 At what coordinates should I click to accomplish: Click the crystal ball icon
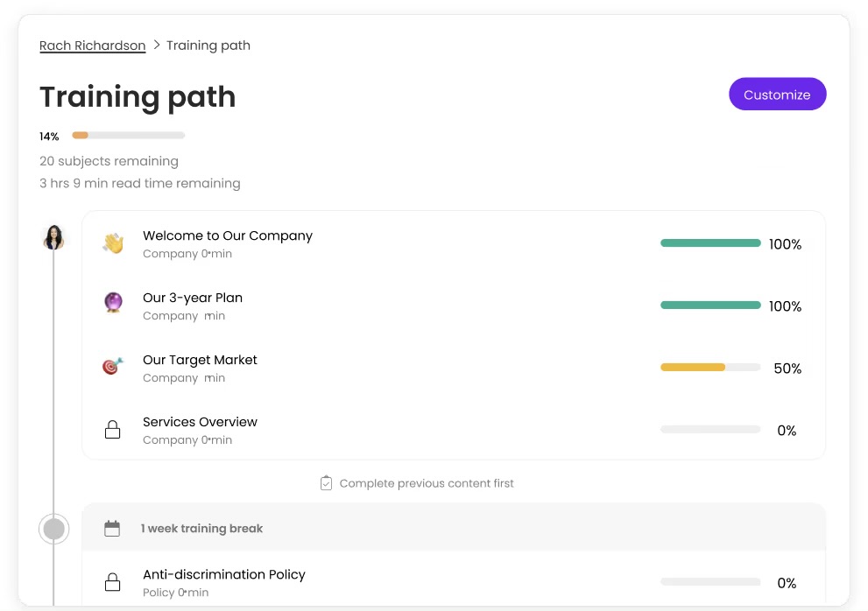pos(112,305)
